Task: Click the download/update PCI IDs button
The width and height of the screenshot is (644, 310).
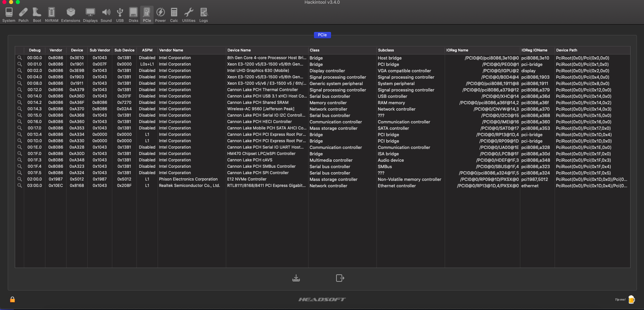Action: click(296, 278)
